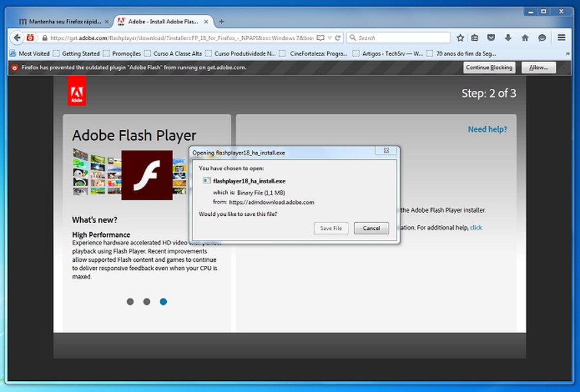Click the blocked plugin shield icon
This screenshot has height=392, width=580.
tap(13, 67)
